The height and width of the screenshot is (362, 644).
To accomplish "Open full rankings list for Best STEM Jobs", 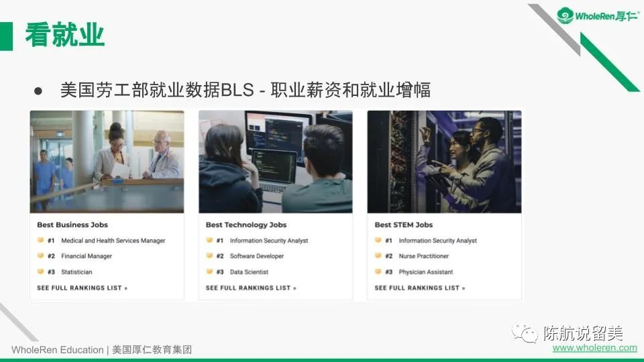I will click(420, 288).
